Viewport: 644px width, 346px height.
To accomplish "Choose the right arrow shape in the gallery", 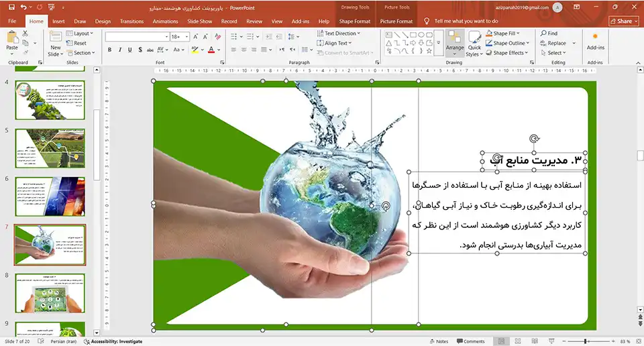I will coord(413,43).
